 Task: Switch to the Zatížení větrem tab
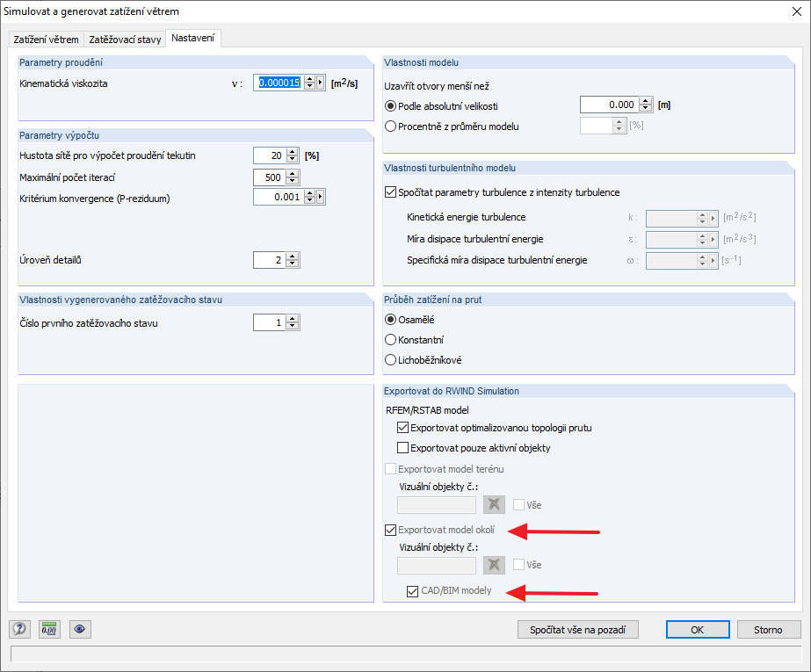(45, 38)
